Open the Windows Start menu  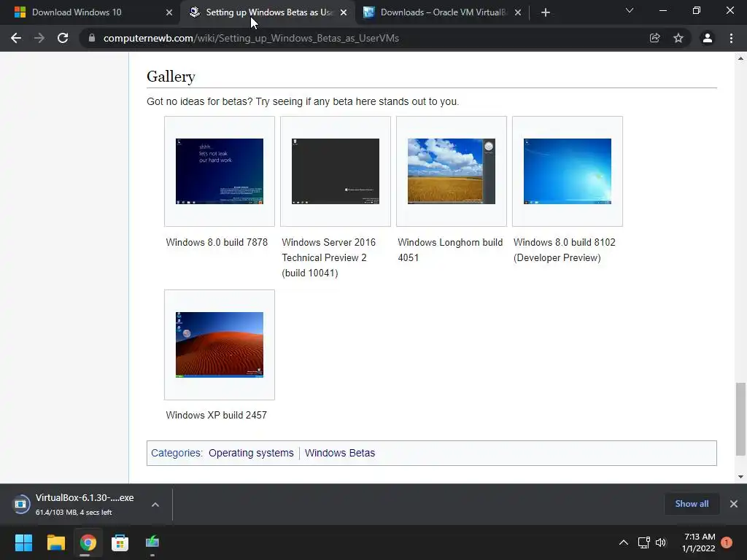click(23, 542)
